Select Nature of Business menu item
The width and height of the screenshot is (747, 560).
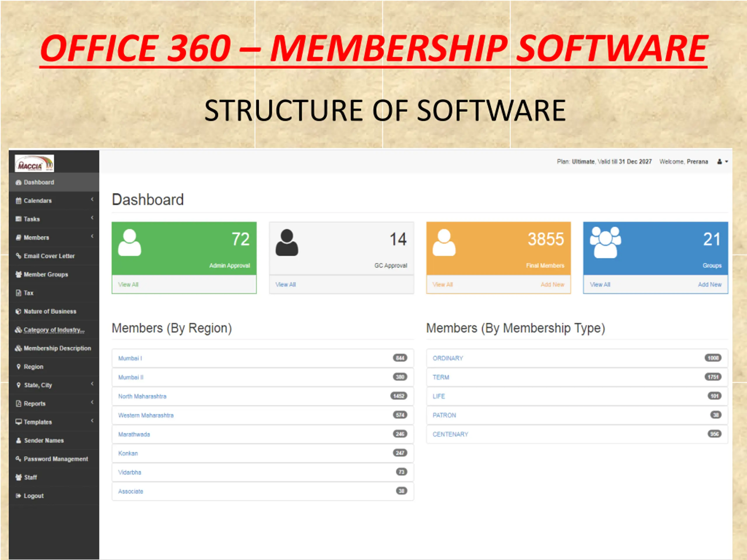coord(54,311)
